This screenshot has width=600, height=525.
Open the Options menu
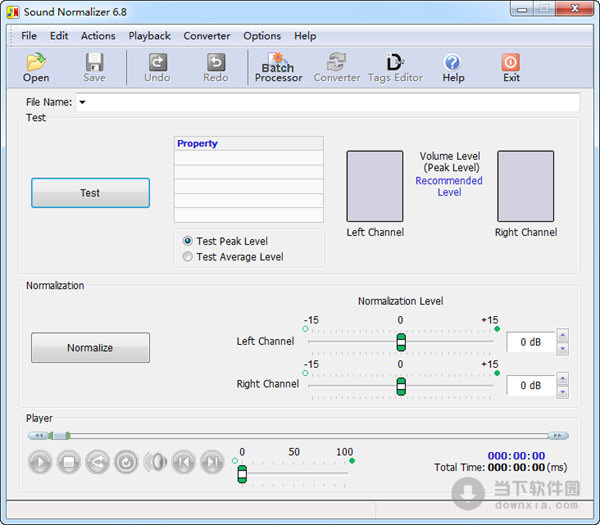click(x=262, y=36)
